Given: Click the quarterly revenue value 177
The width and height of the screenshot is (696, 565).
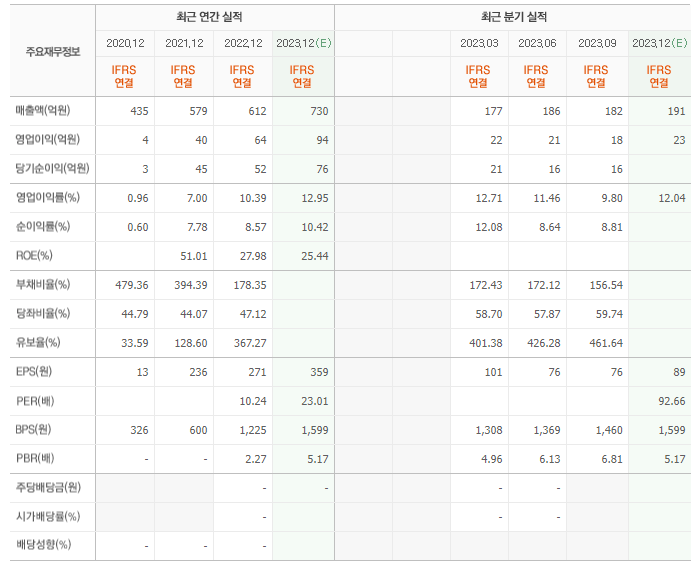Looking at the screenshot, I should click(494, 111).
